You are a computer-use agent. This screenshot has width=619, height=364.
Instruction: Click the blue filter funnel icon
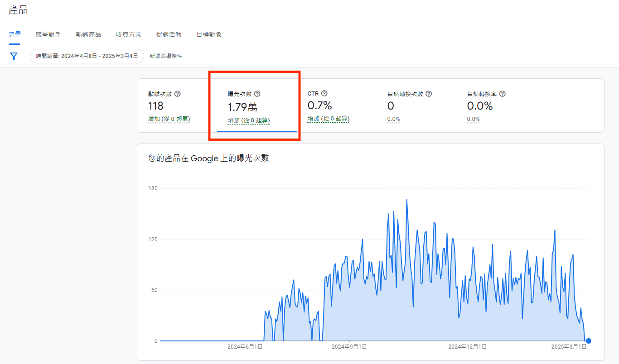point(14,56)
